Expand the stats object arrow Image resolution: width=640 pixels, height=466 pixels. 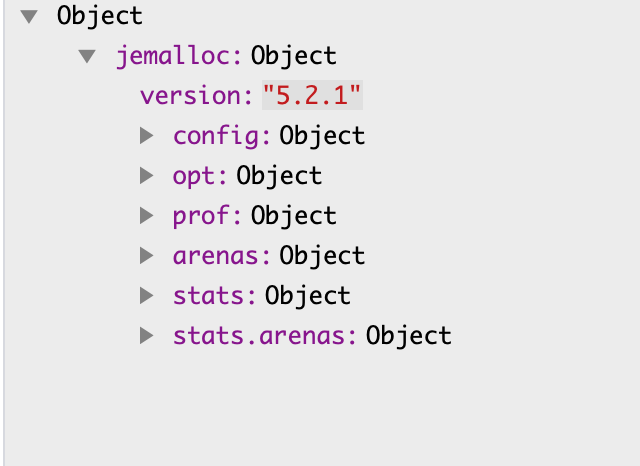(147, 296)
